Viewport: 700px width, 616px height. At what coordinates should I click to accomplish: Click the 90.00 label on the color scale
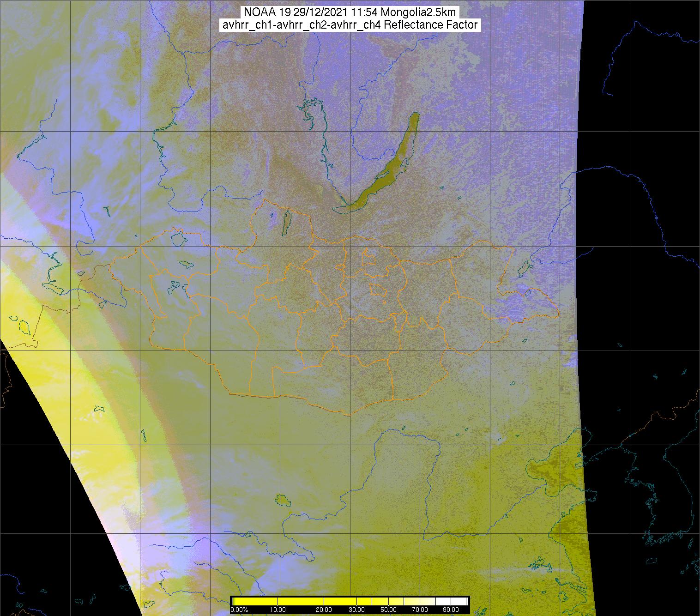click(451, 610)
